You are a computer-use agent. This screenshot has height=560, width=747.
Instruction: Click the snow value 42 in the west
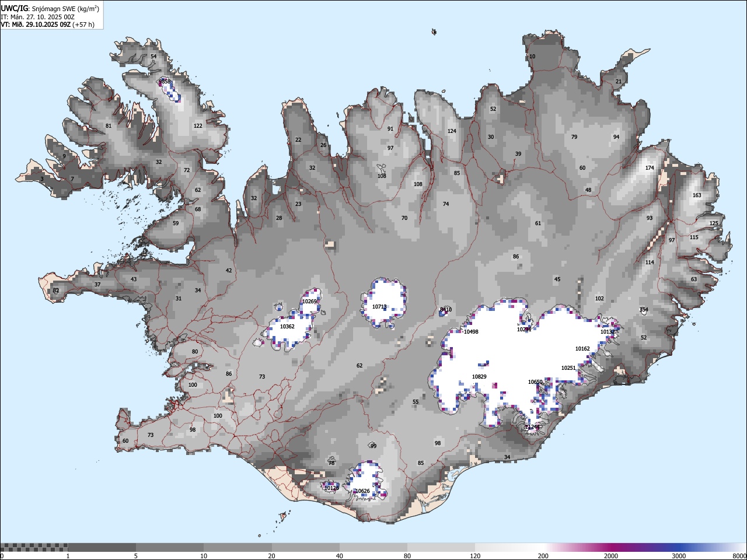click(x=229, y=271)
